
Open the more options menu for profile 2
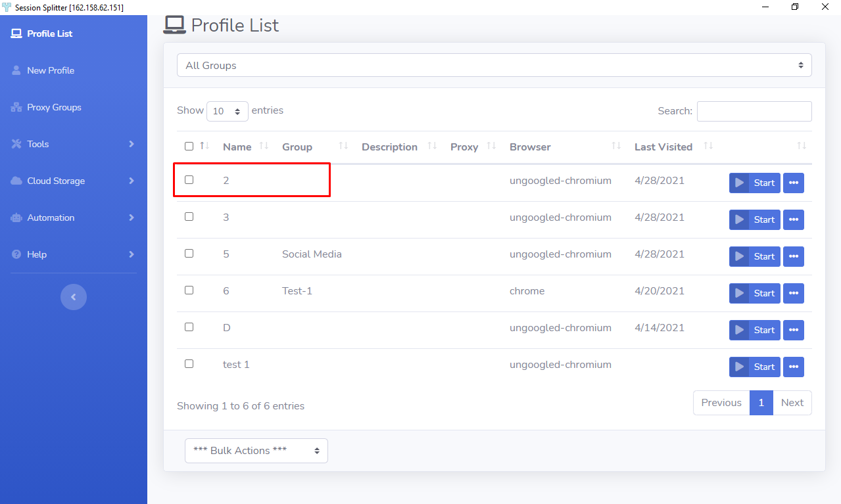794,183
